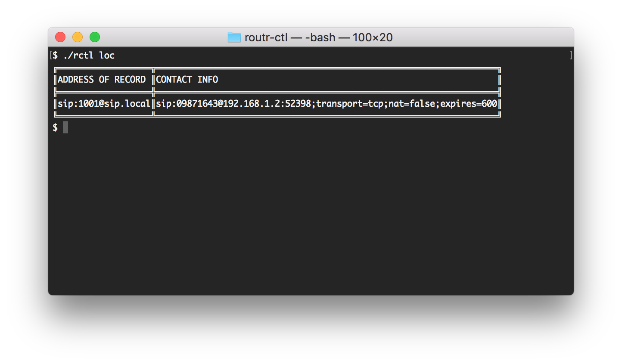Click the contact URI with 192.168.1.2
The height and width of the screenshot is (364, 622).
pyautogui.click(x=326, y=104)
